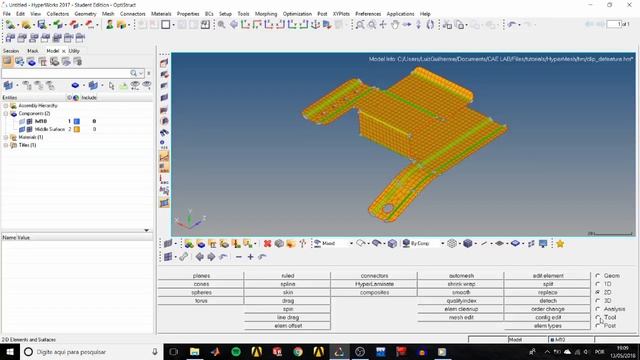Image resolution: width=640 pixels, height=360 pixels.
Task: Click the HyperLaminate panel button
Action: [x=374, y=284]
